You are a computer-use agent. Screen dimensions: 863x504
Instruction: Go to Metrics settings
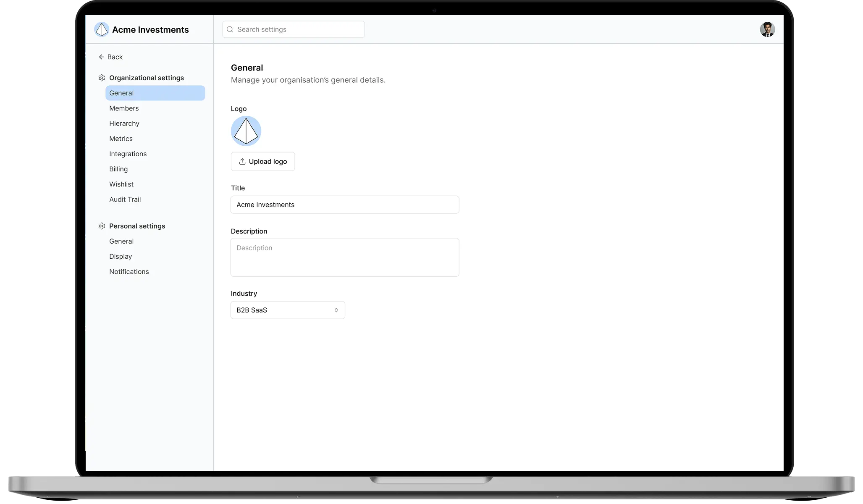click(121, 139)
